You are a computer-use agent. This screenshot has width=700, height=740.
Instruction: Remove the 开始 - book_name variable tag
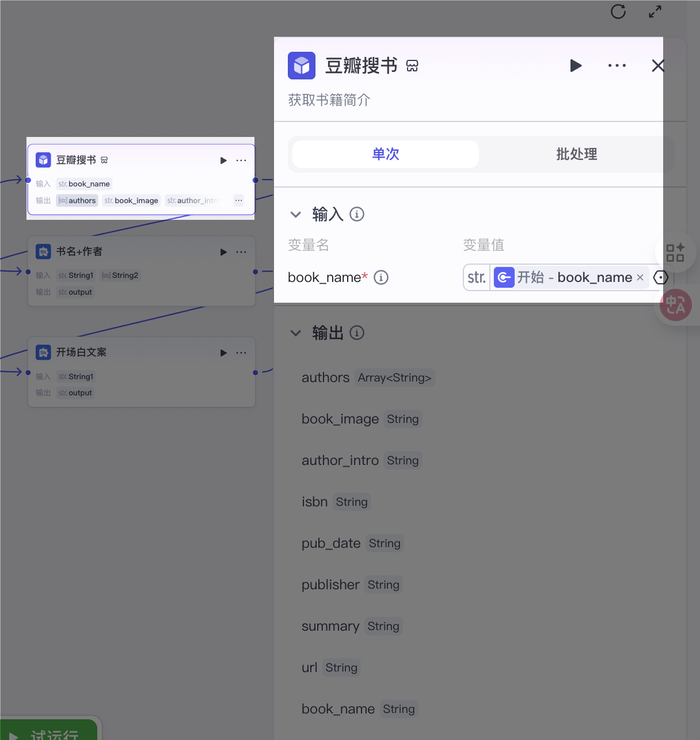tap(640, 277)
